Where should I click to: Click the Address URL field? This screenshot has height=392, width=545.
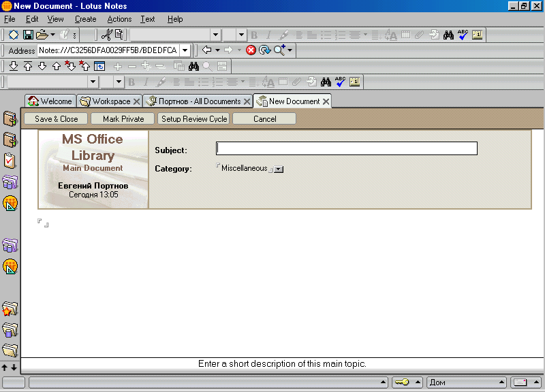coord(108,50)
